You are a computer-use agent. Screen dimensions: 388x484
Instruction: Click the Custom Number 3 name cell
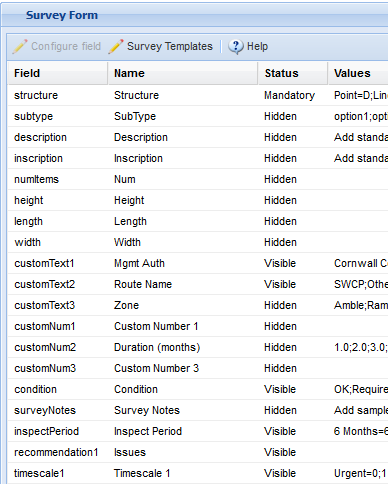coord(183,368)
